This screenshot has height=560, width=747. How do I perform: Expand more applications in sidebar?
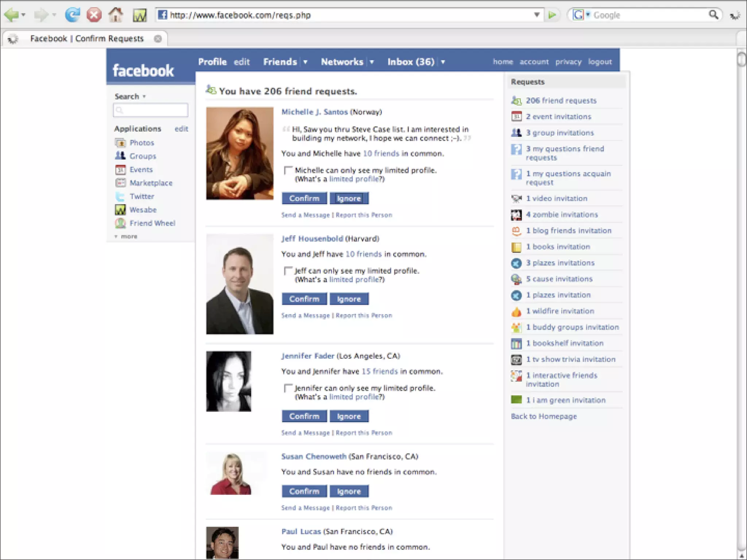pyautogui.click(x=126, y=236)
